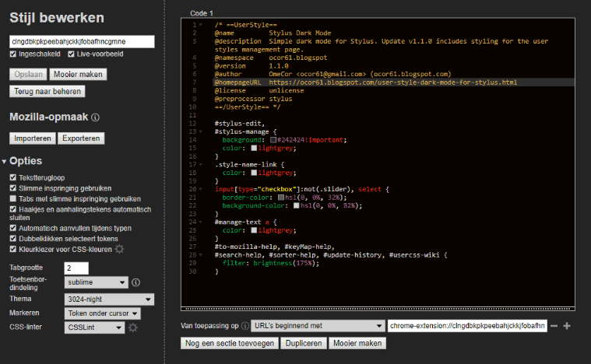Add an applies-to rule with plus icon
Screen dimensions: 591x364
(567, 326)
